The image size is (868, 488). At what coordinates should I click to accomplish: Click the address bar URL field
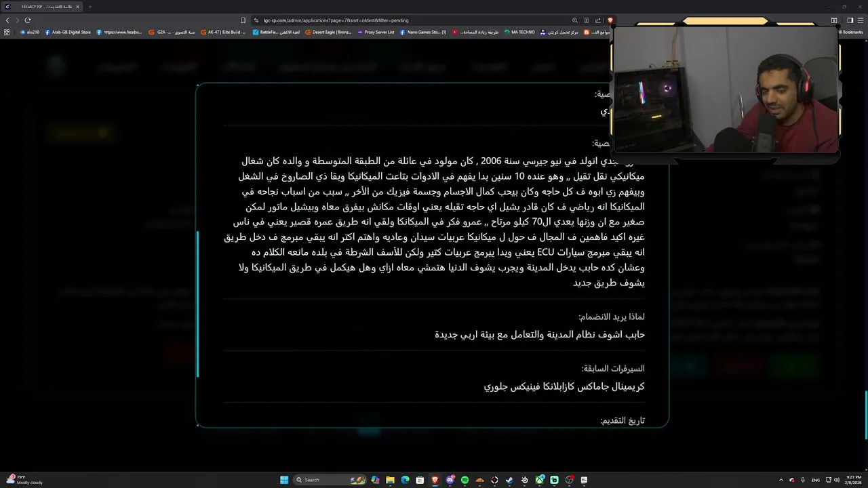click(407, 20)
